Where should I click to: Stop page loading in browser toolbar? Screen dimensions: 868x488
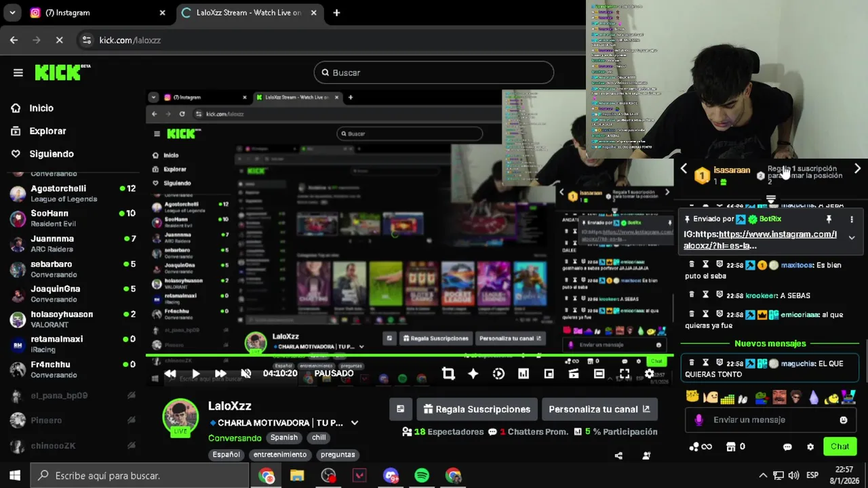tap(59, 40)
